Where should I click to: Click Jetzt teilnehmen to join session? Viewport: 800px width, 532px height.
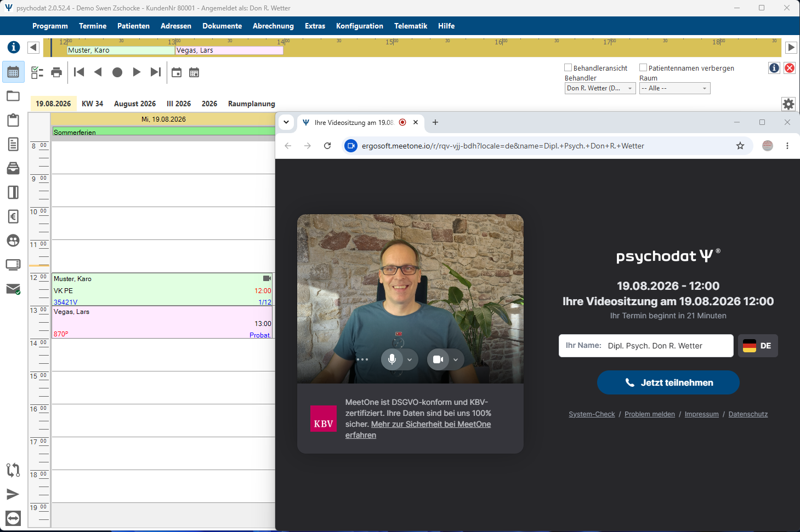tap(668, 382)
